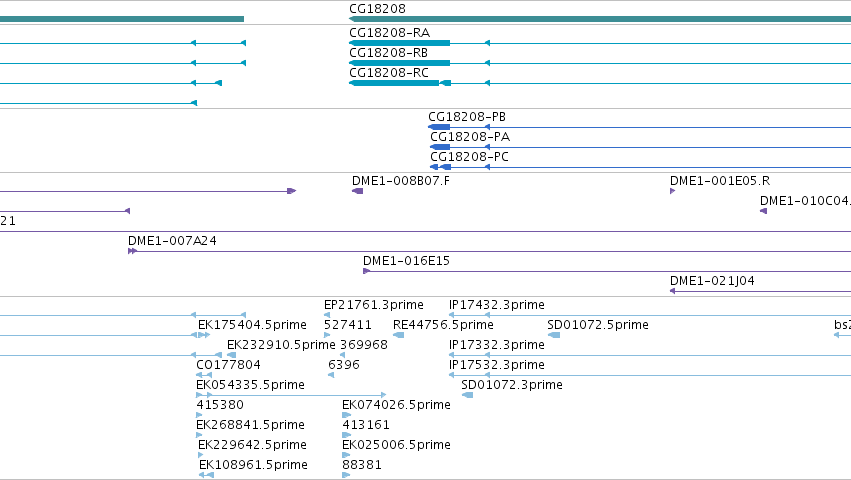Click the EK175404.5prime EST label
The width and height of the screenshot is (851, 480).
(x=252, y=325)
